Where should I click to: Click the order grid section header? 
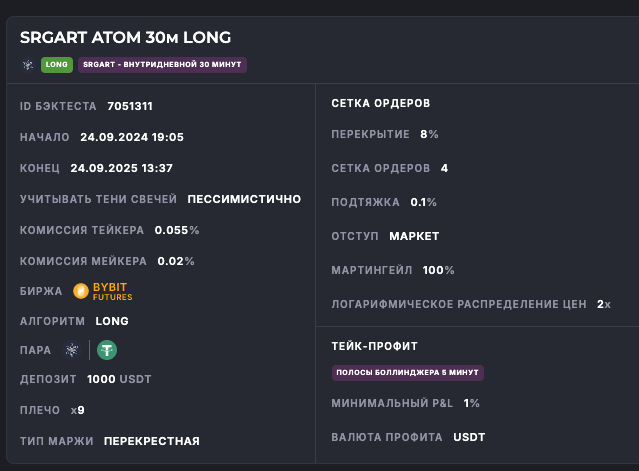(x=381, y=103)
